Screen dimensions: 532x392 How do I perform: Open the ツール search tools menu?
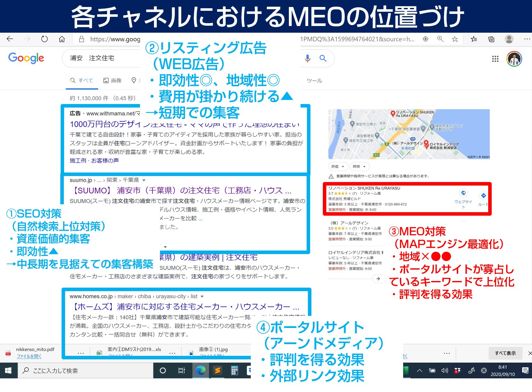pyautogui.click(x=314, y=81)
